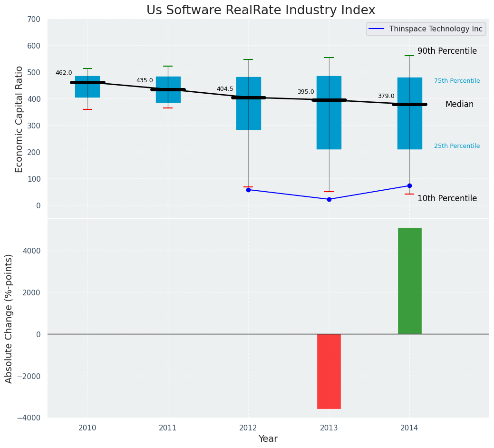Click the Median annotation label
494x448 pixels.
coord(459,104)
